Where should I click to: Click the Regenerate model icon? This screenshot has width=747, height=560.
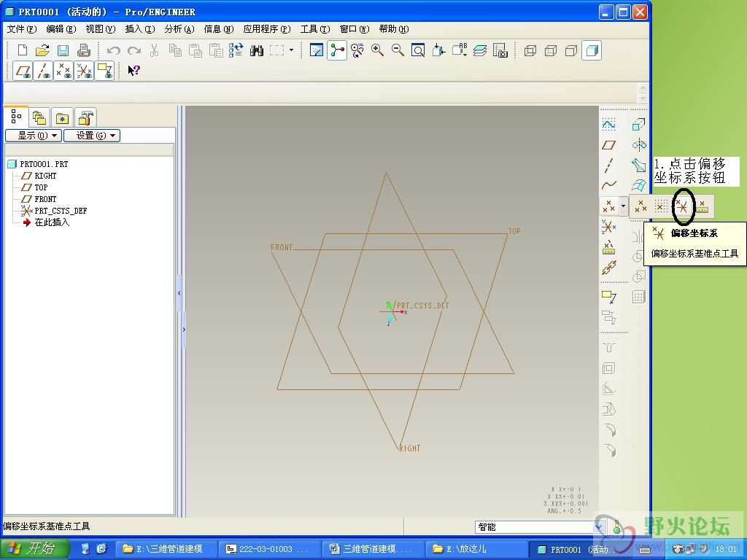coord(236,50)
